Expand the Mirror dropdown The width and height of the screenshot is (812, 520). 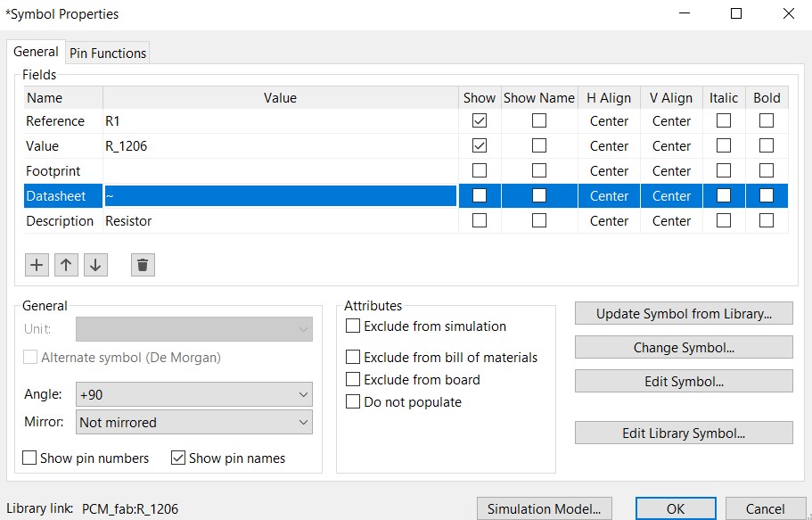194,423
